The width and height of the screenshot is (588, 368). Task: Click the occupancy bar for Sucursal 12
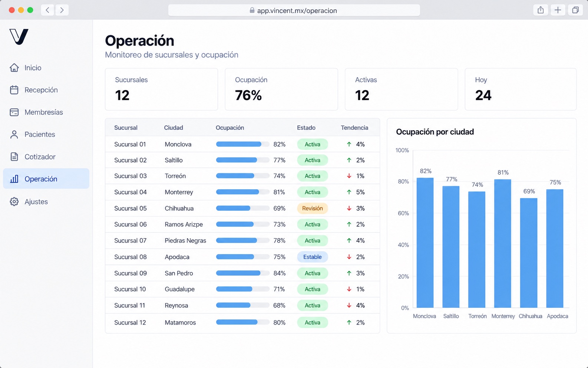[243, 322]
